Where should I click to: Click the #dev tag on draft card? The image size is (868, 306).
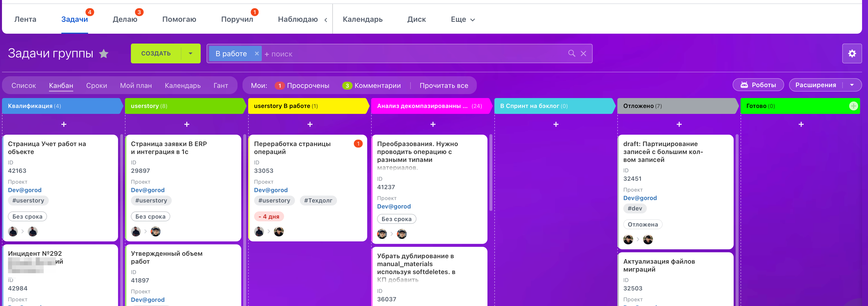point(635,208)
